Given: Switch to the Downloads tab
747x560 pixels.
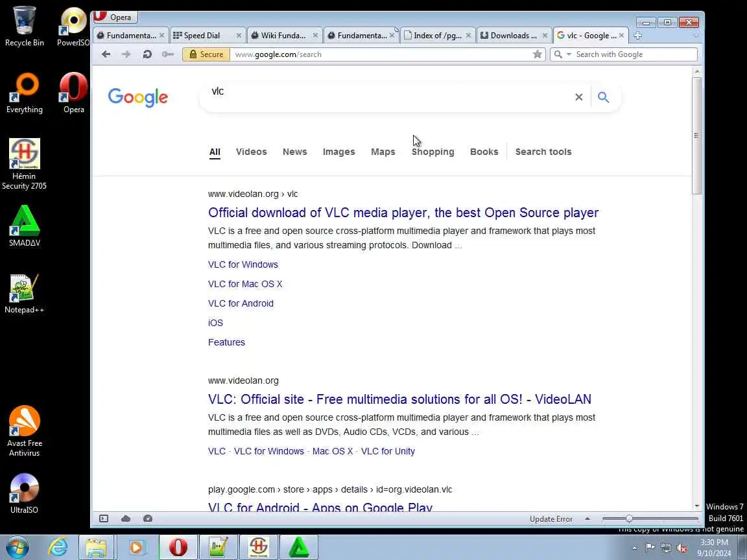Looking at the screenshot, I should [514, 36].
